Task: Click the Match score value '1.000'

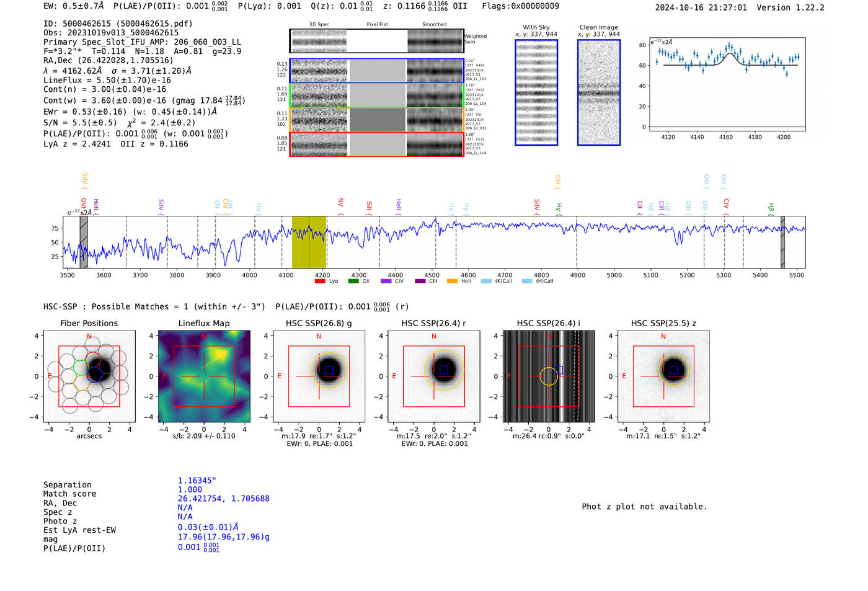Action: pyautogui.click(x=190, y=490)
